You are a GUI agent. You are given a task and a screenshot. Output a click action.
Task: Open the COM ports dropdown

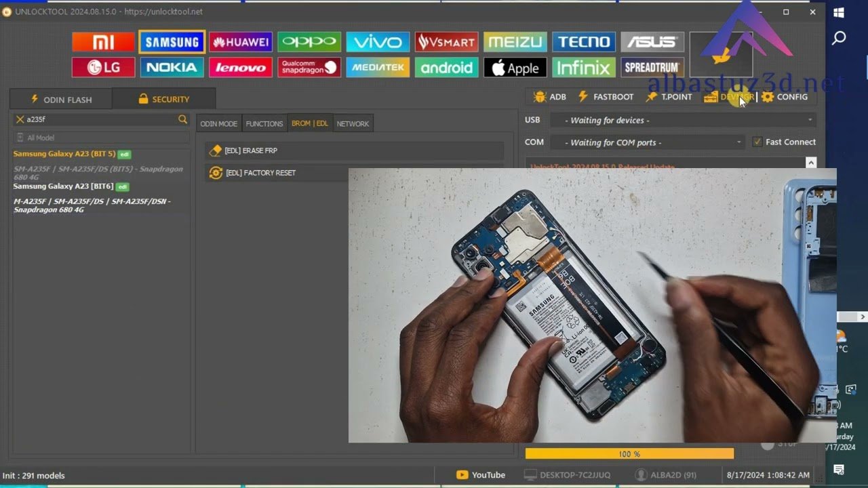[647, 142]
